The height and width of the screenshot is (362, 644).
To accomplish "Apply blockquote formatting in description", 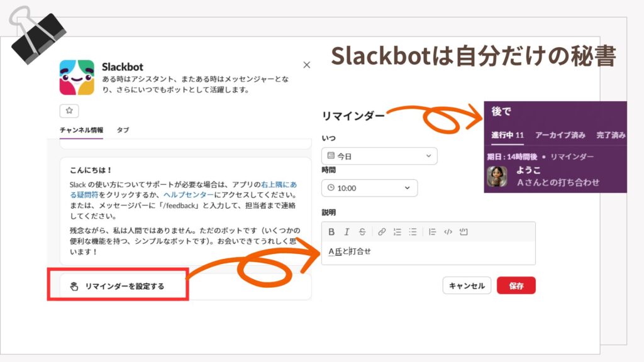I will (x=432, y=232).
